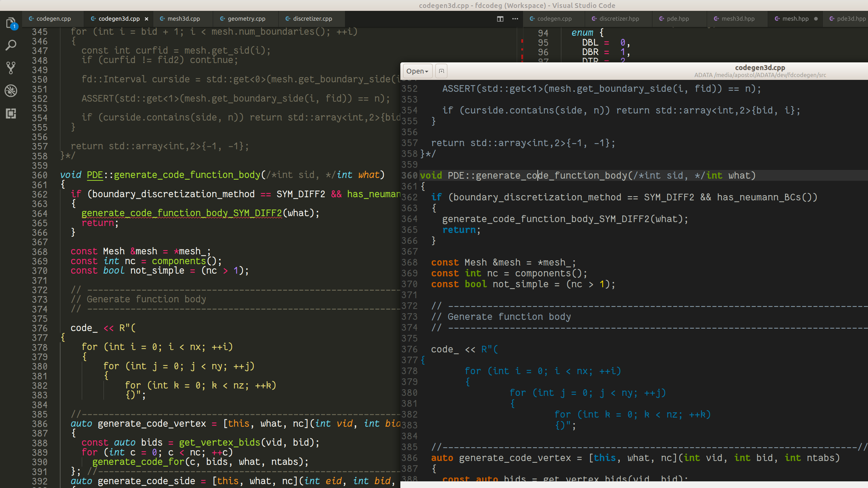This screenshot has width=868, height=488.
Task: Switch to the mesh3d.cpp tab
Action: click(183, 19)
